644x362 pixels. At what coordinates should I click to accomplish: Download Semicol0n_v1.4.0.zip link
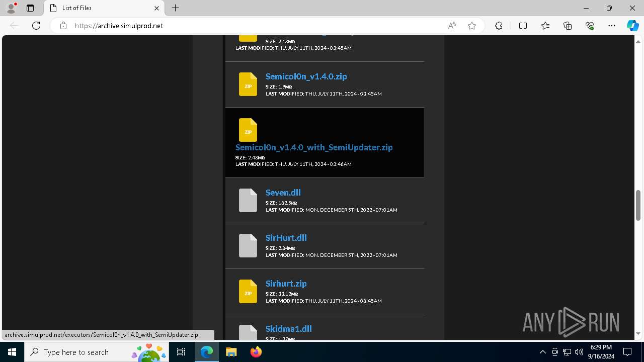point(306,76)
